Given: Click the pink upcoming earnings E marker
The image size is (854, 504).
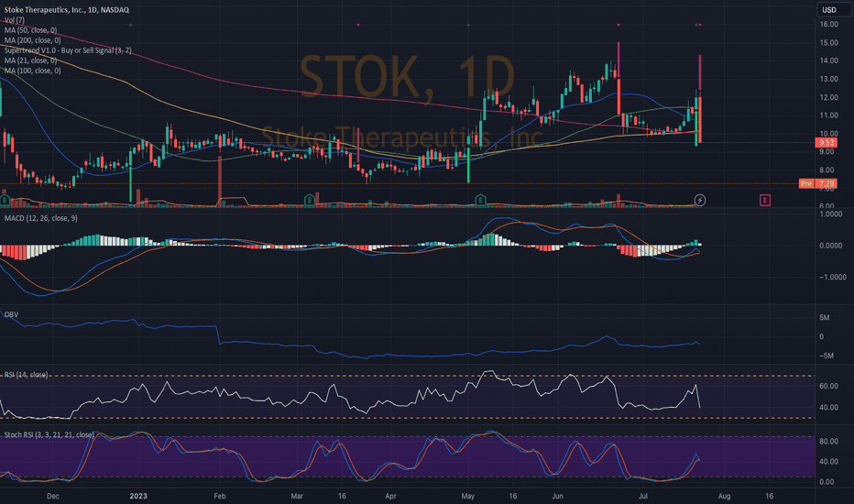Looking at the screenshot, I should (765, 201).
